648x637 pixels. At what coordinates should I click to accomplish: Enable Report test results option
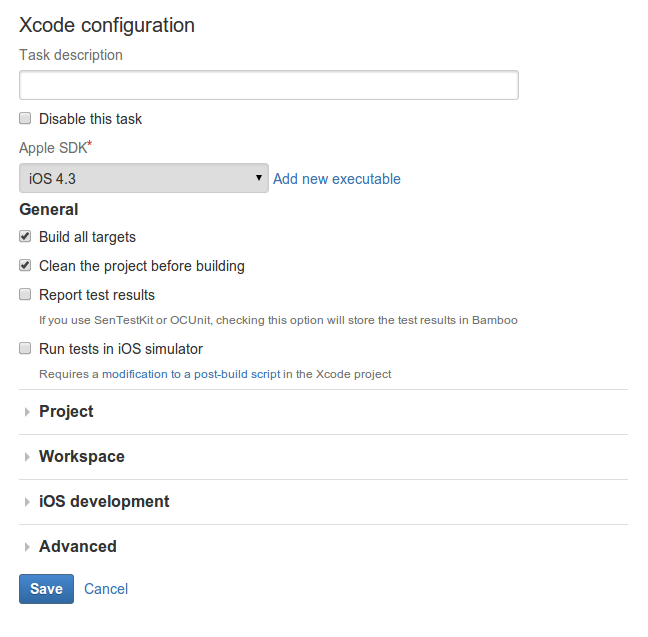coord(25,294)
